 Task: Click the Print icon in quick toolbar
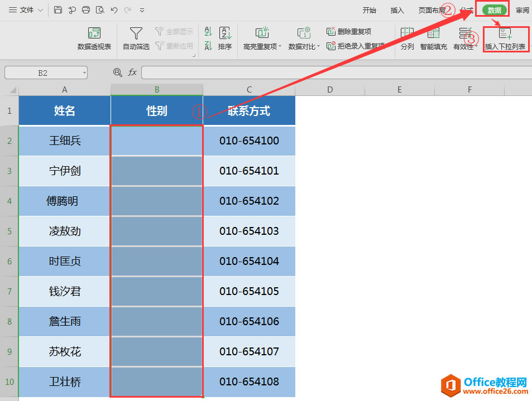pyautogui.click(x=86, y=10)
